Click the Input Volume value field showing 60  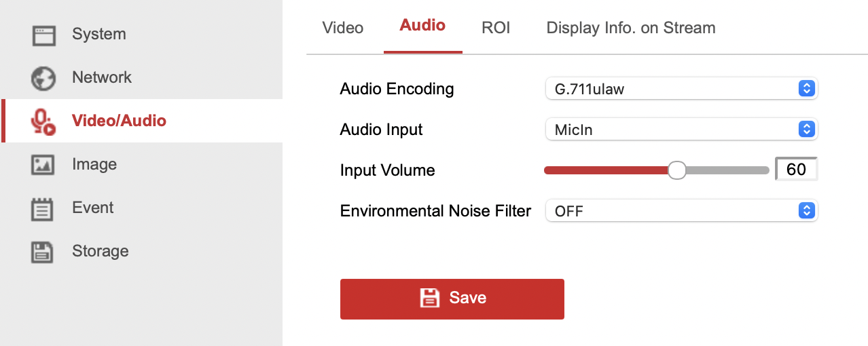[x=796, y=170]
